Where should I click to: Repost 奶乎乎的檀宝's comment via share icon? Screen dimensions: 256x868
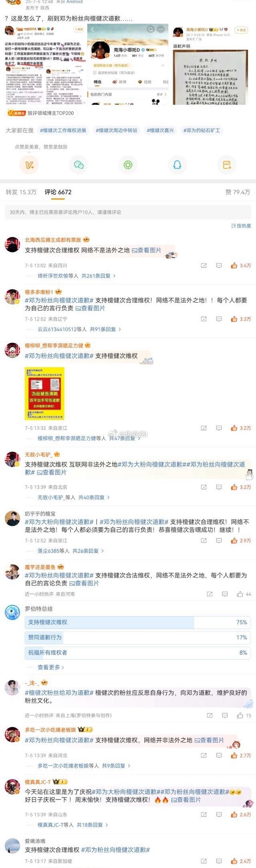[204, 541]
